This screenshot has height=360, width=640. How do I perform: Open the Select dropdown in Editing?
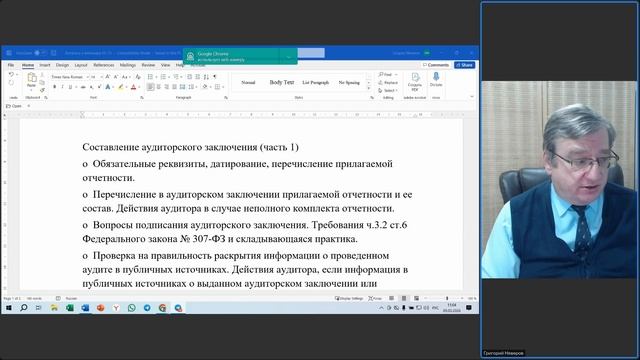[388, 90]
